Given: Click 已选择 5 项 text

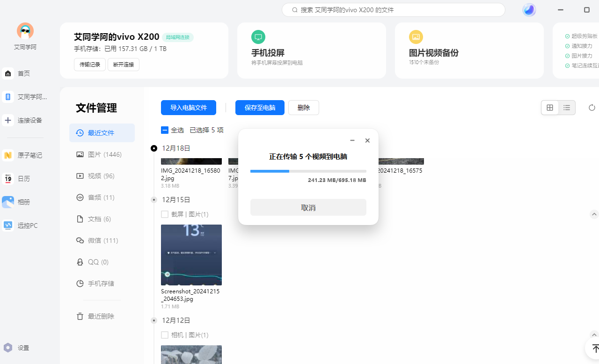Looking at the screenshot, I should (206, 130).
